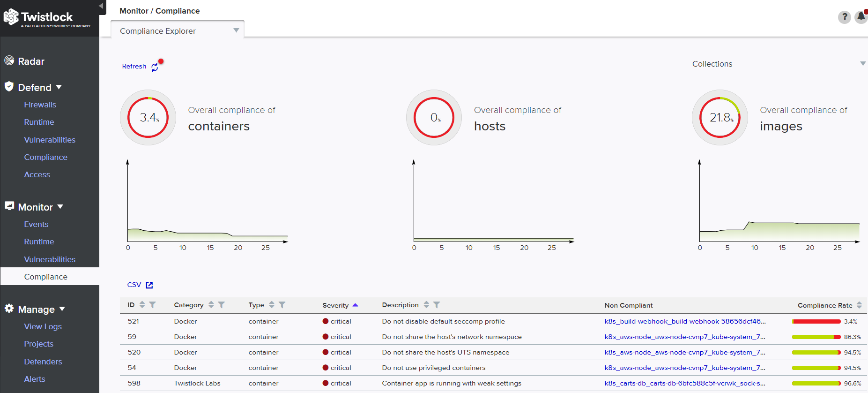The image size is (868, 393).
Task: Click the Category column filter funnel
Action: [x=222, y=305]
